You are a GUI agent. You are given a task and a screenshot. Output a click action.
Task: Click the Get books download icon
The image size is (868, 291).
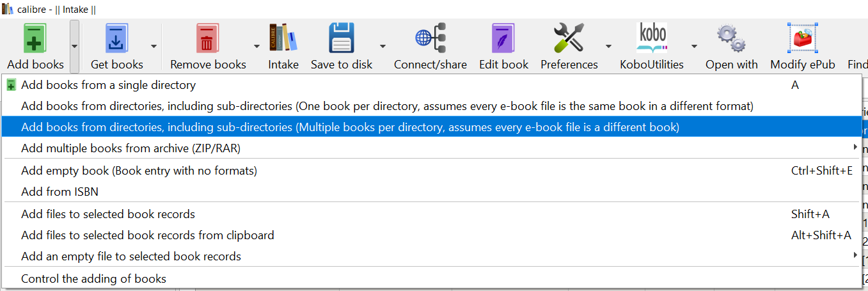[116, 40]
